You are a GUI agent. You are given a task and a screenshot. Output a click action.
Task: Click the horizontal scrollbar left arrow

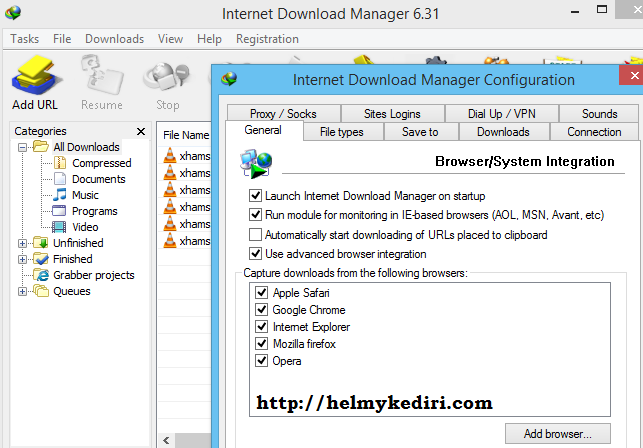pyautogui.click(x=166, y=441)
